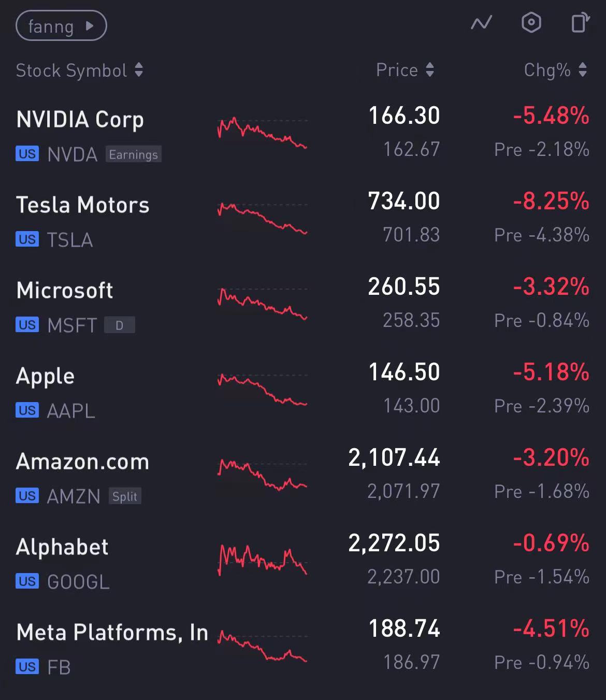Toggle Meta's -4.51% change display
606x700 pixels.
(x=551, y=629)
